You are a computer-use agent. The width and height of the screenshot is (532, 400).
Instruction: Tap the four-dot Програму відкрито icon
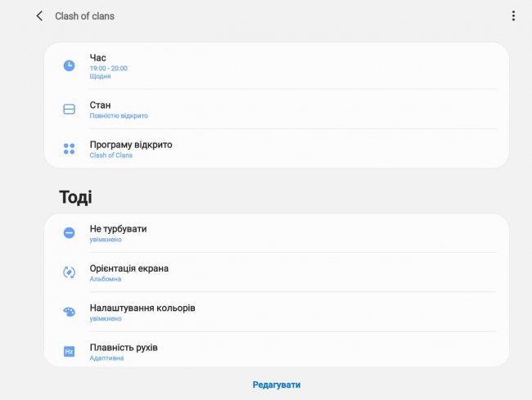tap(70, 149)
